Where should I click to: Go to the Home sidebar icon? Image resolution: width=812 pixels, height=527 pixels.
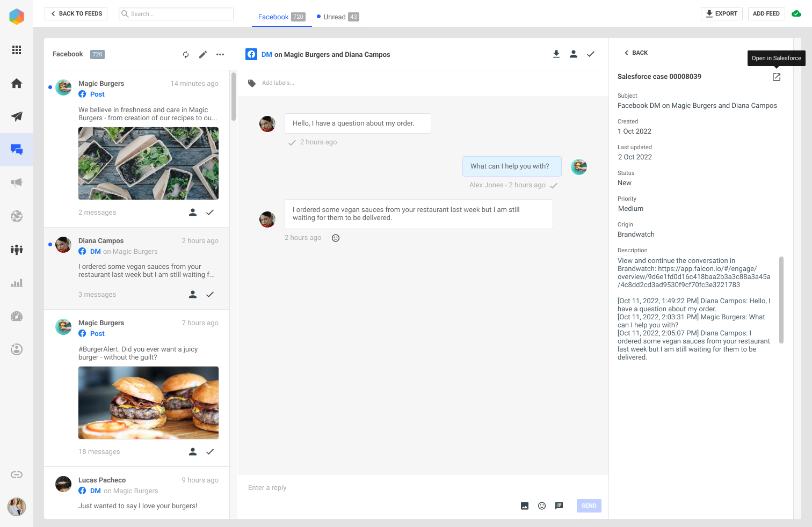(x=17, y=83)
